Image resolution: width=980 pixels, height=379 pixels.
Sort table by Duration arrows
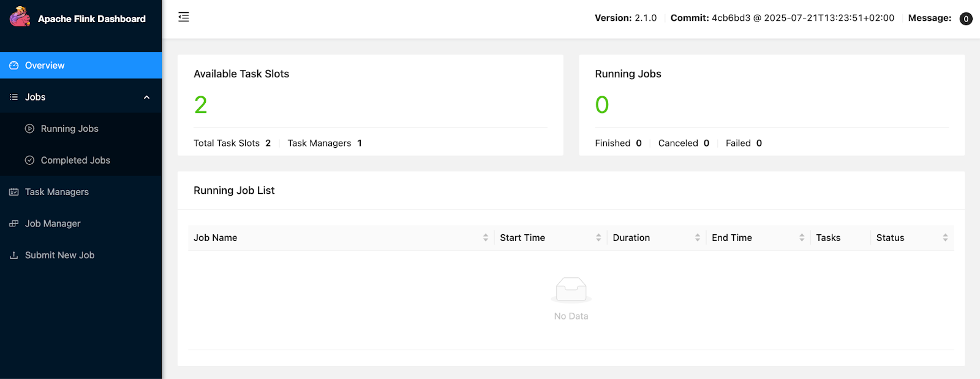coord(698,237)
